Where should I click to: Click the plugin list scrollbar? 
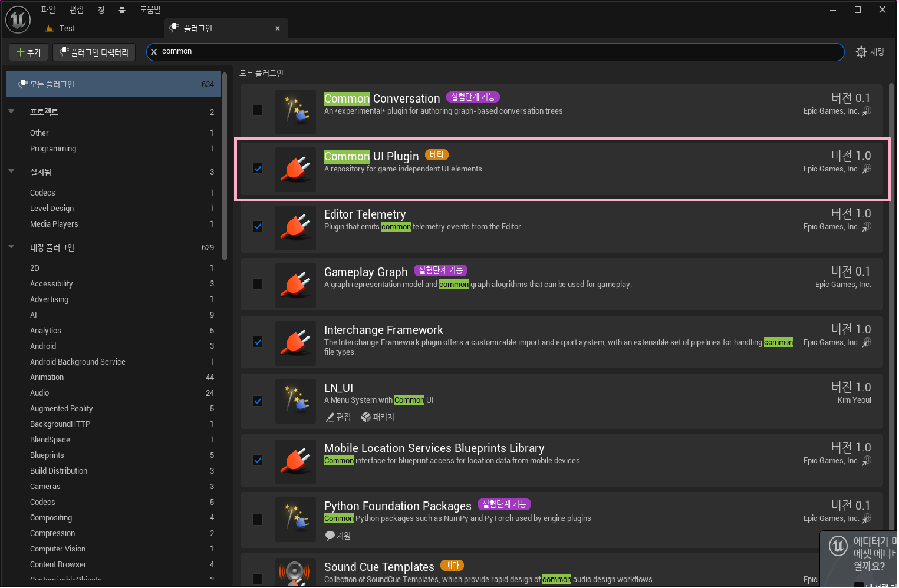pyautogui.click(x=891, y=306)
